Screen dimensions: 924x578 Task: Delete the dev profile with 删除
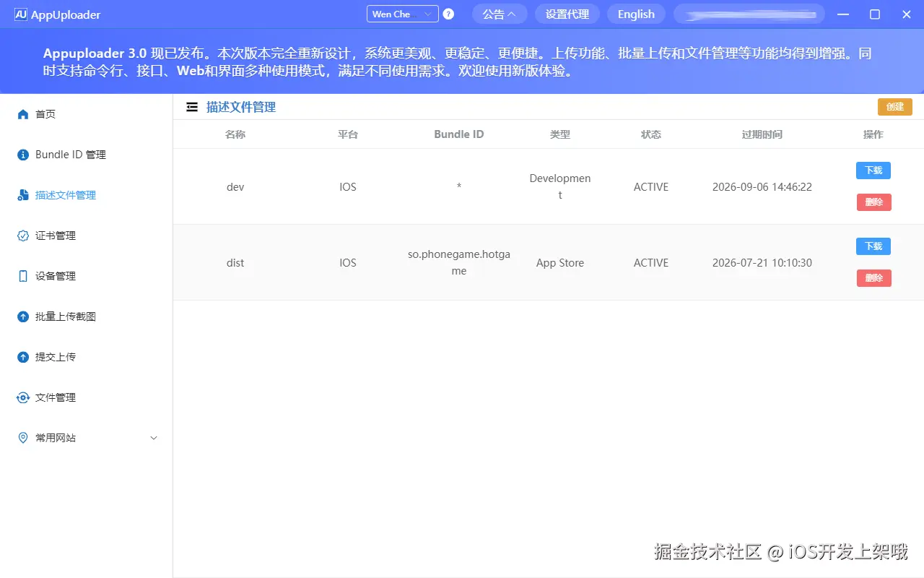pos(874,202)
